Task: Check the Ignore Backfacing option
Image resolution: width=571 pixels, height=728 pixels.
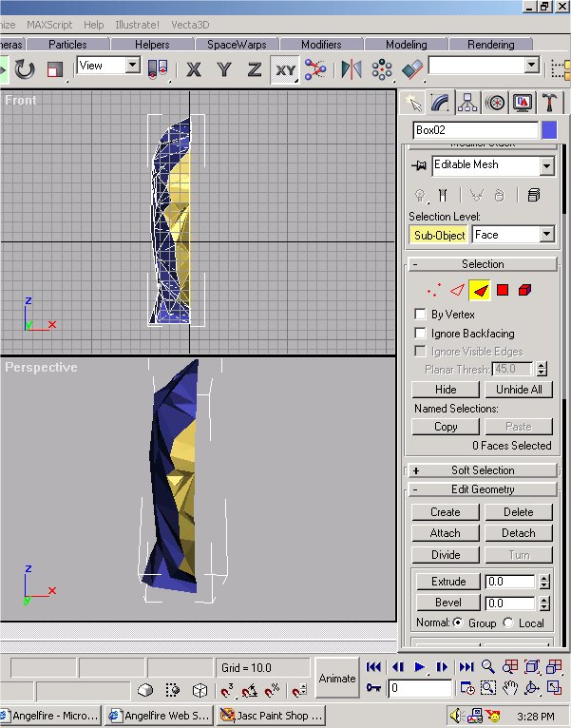Action: pos(421,334)
